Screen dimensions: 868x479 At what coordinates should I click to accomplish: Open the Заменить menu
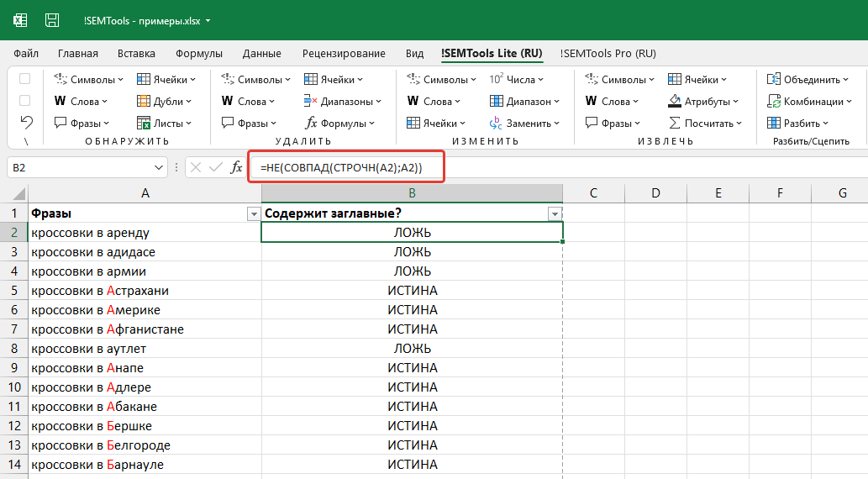[x=525, y=123]
